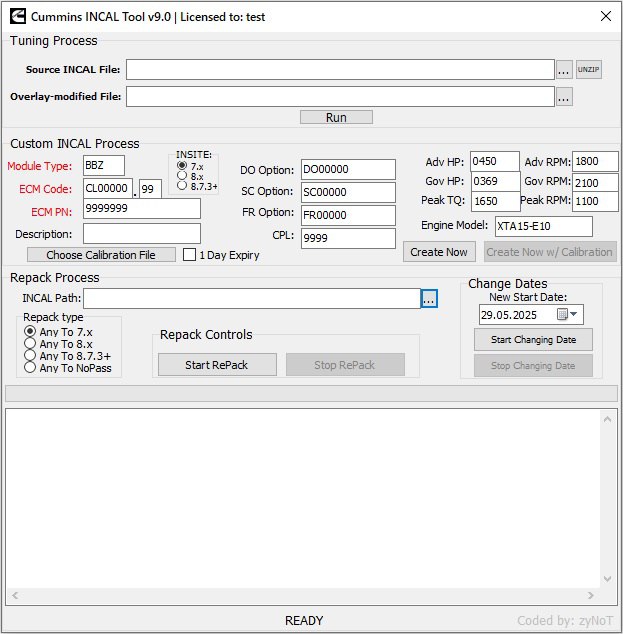Select INSITE 8.7.3+ radio button

pyautogui.click(x=182, y=186)
